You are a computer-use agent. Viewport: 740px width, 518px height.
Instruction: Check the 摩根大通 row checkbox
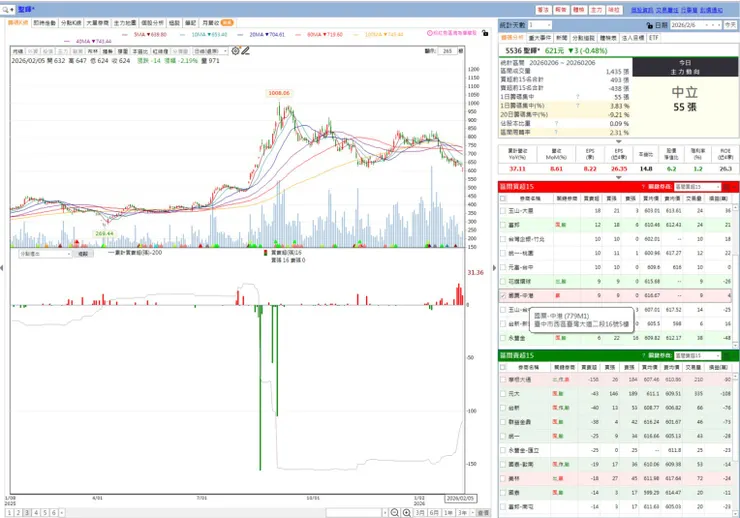(x=503, y=379)
